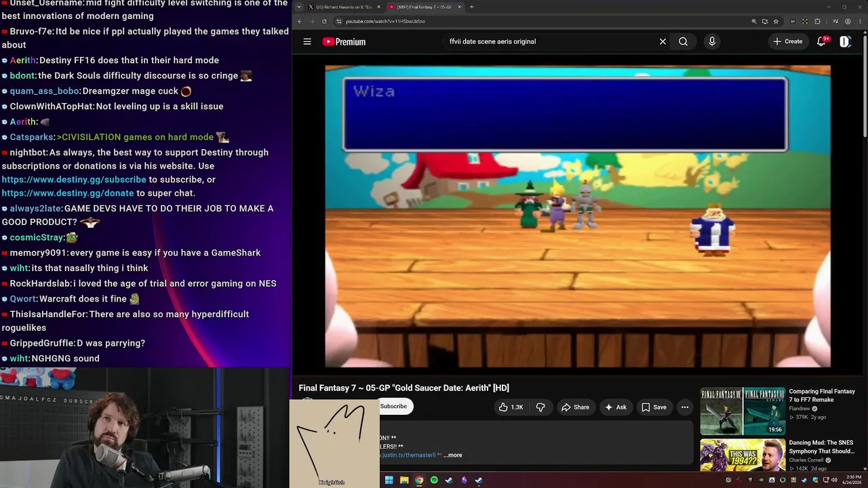The width and height of the screenshot is (868, 488).
Task: Open the destiny.gg/subscribe link in chat
Action: point(74,180)
